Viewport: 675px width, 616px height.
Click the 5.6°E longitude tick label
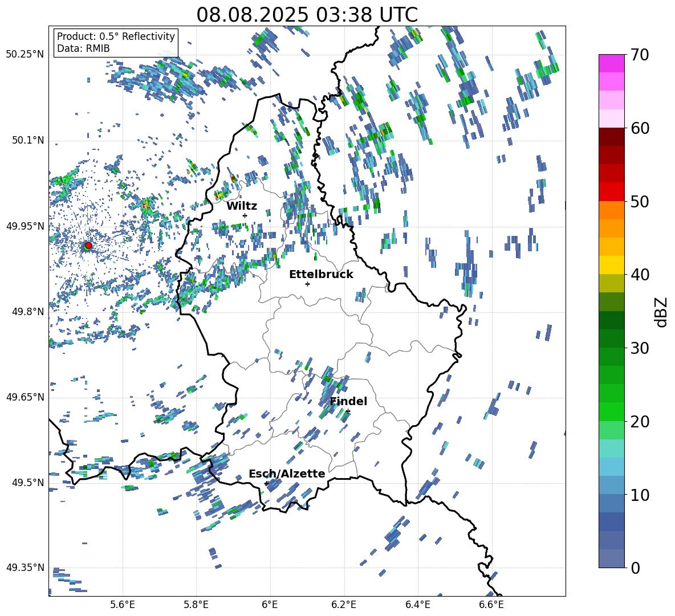point(123,605)
